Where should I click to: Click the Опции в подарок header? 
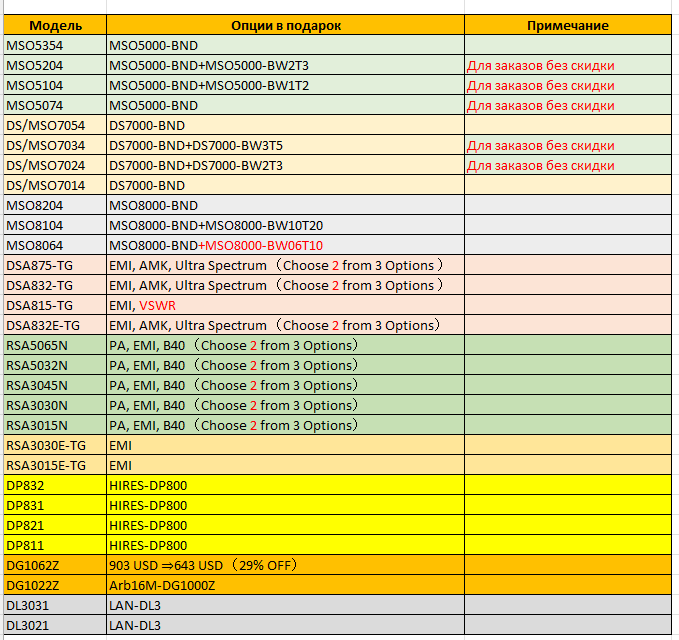285,25
